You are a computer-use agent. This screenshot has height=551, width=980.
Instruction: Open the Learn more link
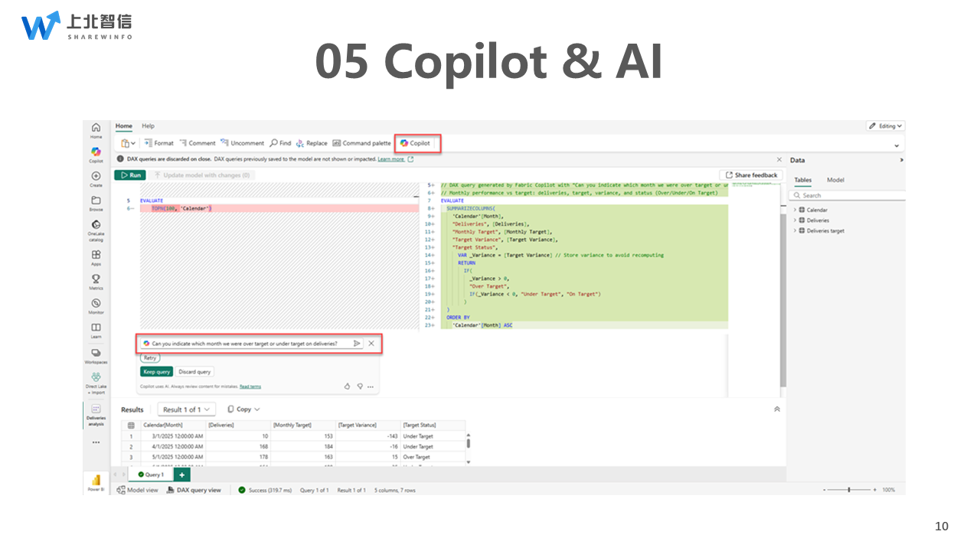[x=390, y=159]
